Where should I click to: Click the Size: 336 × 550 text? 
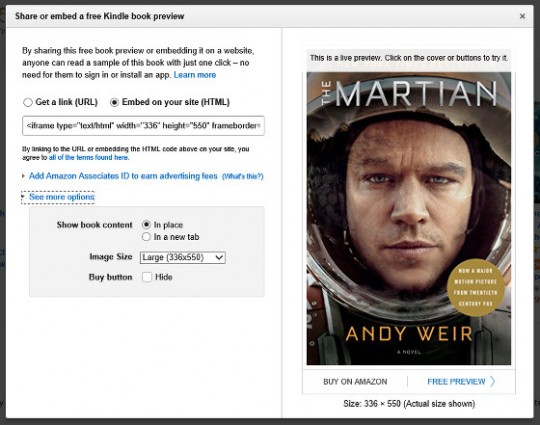(409, 404)
